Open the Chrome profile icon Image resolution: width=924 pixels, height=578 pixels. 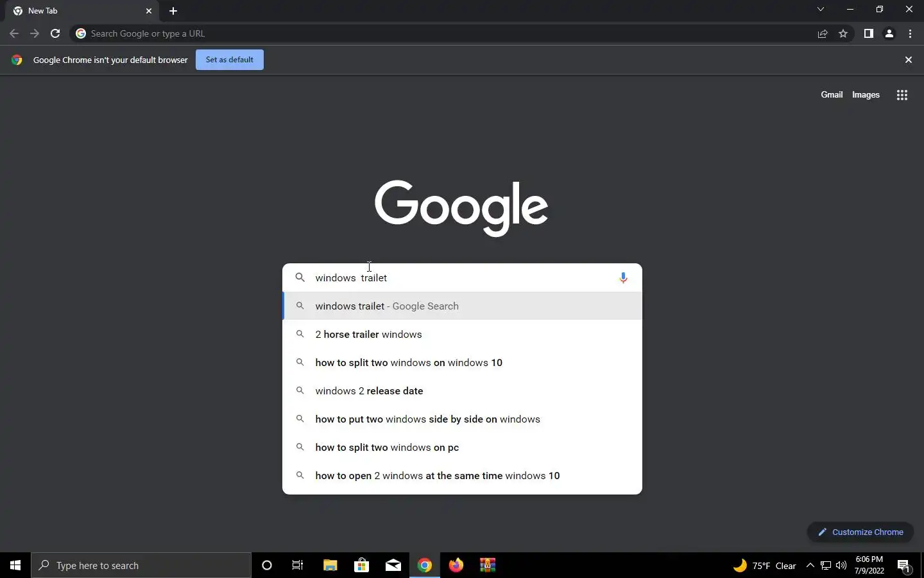tap(889, 33)
